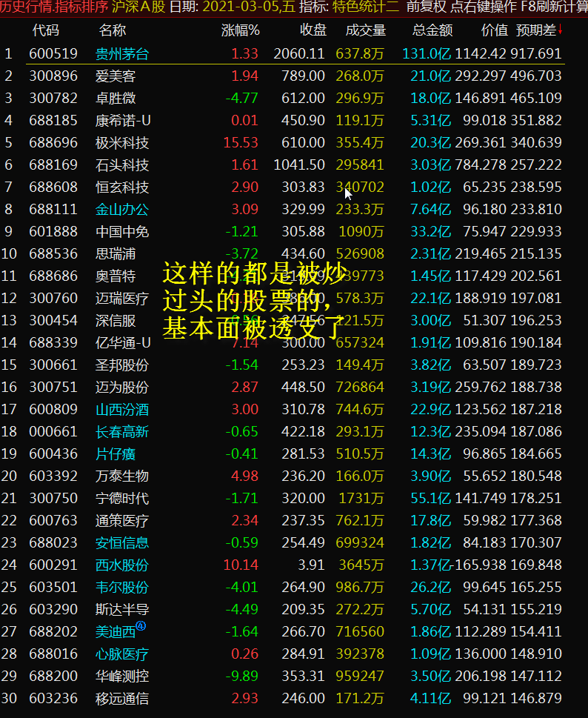
Task: Click total amount 131.0亿
Action: point(427,53)
